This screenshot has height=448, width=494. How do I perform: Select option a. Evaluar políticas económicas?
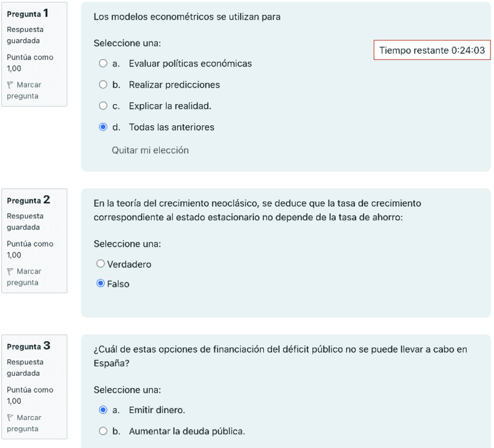[103, 64]
